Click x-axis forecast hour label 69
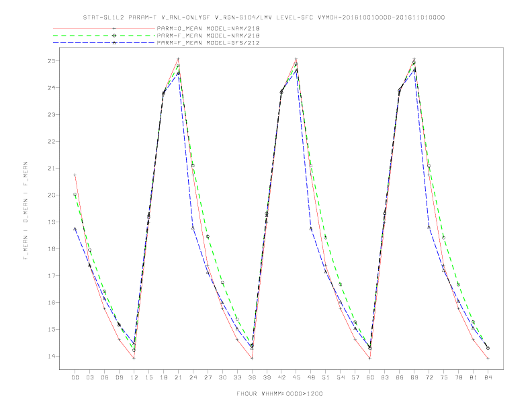The image size is (532, 411). [414, 377]
